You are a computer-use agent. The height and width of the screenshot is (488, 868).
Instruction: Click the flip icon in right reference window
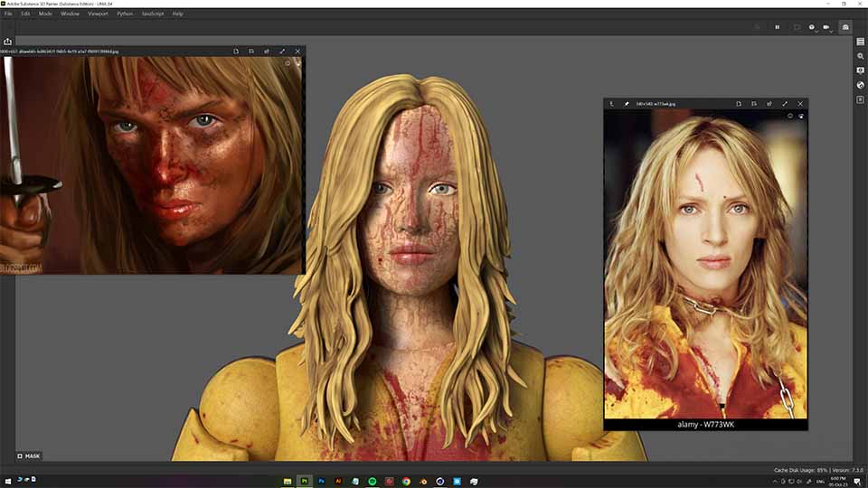click(x=754, y=104)
